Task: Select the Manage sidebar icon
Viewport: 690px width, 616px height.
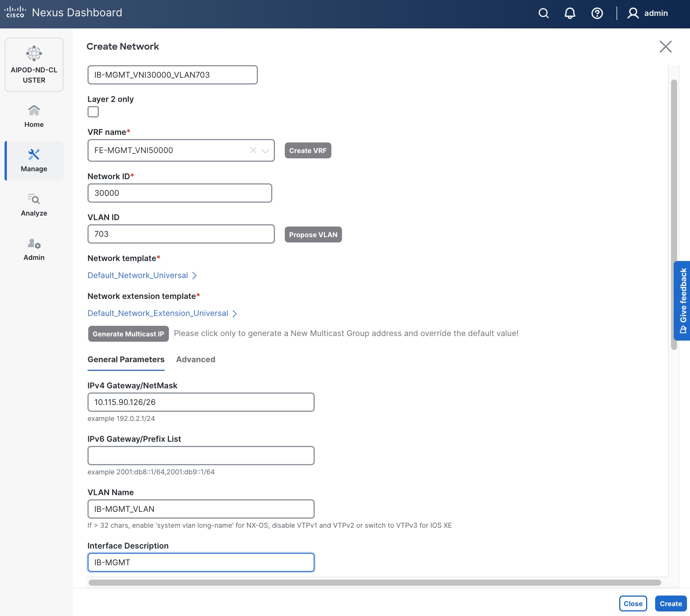Action: 34,161
